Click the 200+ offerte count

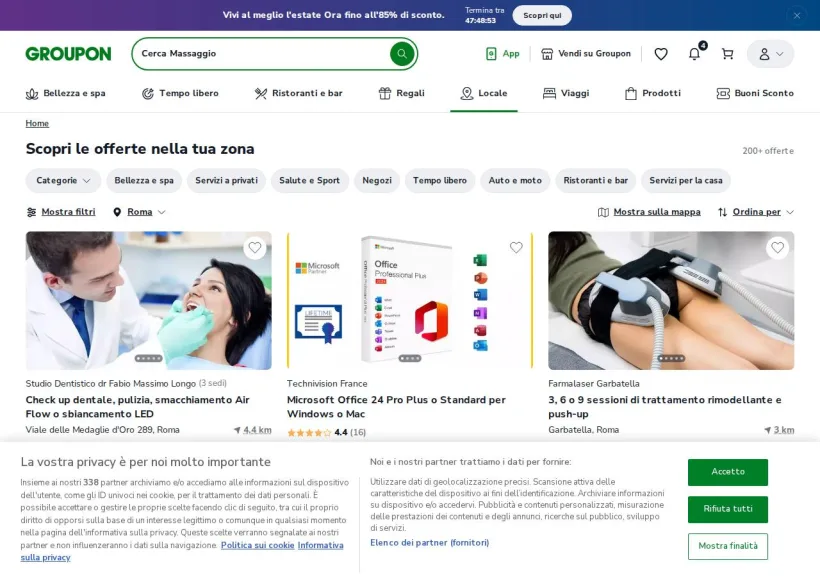[x=768, y=151]
